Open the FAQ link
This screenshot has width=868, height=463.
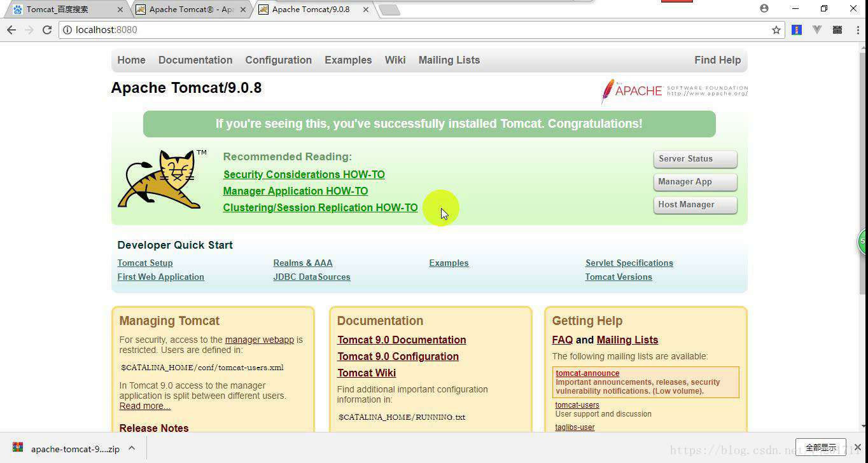pyautogui.click(x=563, y=340)
